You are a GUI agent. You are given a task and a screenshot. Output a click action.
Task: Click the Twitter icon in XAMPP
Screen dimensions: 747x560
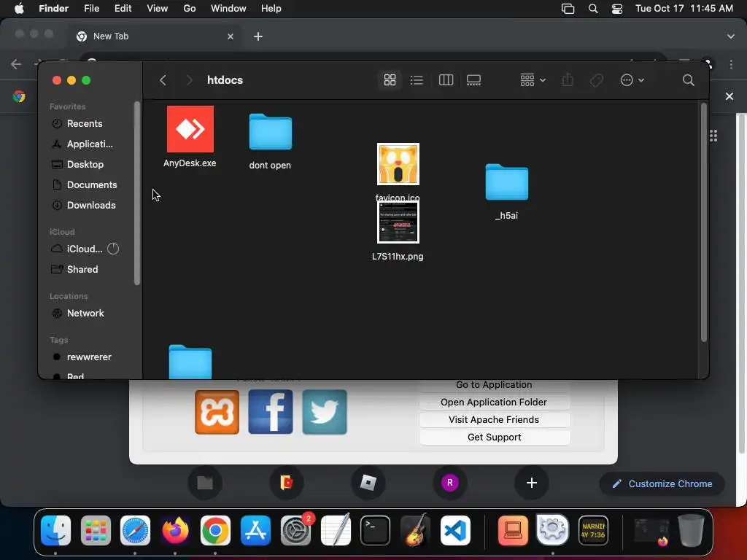coord(325,412)
